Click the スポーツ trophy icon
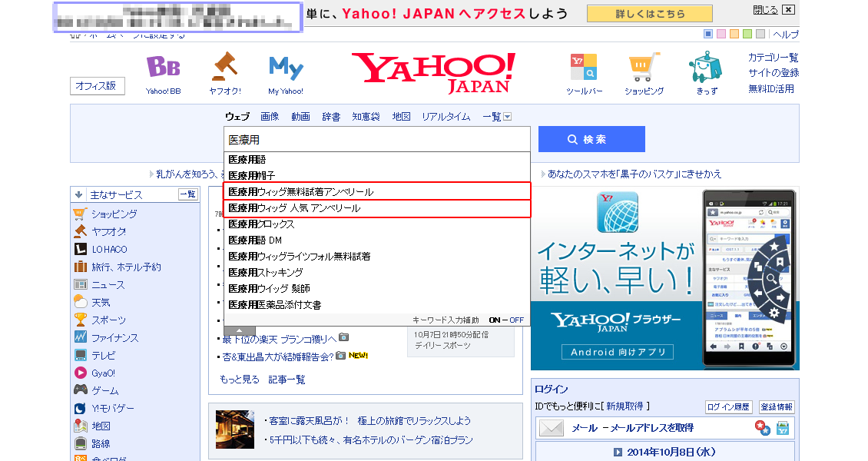Screen dimensions: 868x461 tap(80, 320)
